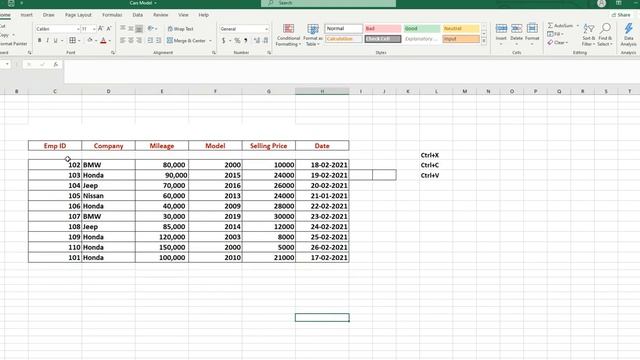Click the Bottom Align icon
This screenshot has width=640, height=360.
point(139,29)
